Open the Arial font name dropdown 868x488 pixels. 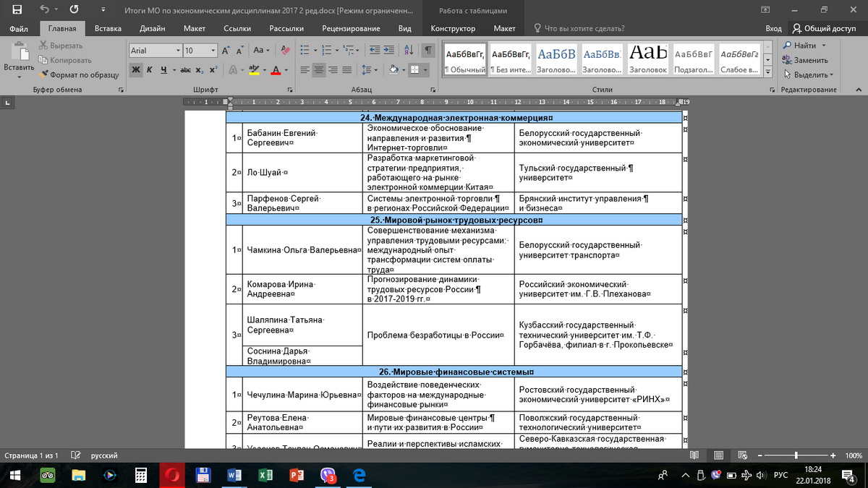(178, 51)
